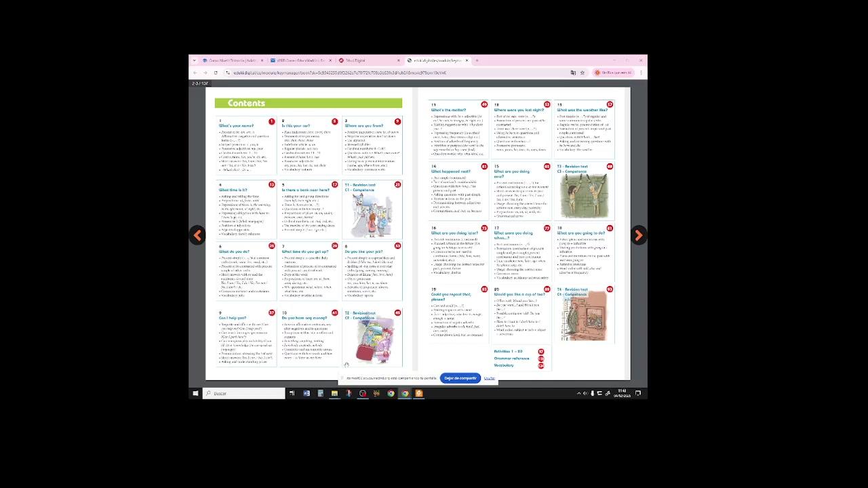The image size is (868, 488).
Task: Close the active browser tab
Action: 466,60
